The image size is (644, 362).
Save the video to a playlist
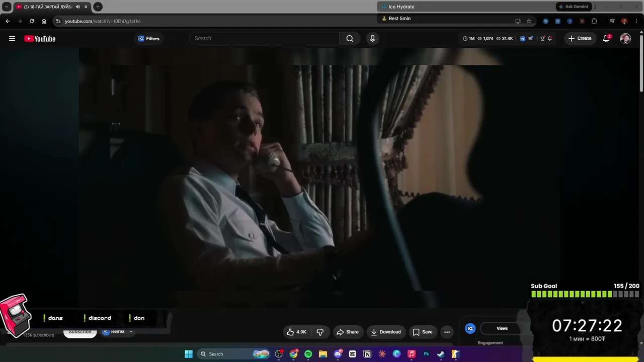[x=423, y=332]
